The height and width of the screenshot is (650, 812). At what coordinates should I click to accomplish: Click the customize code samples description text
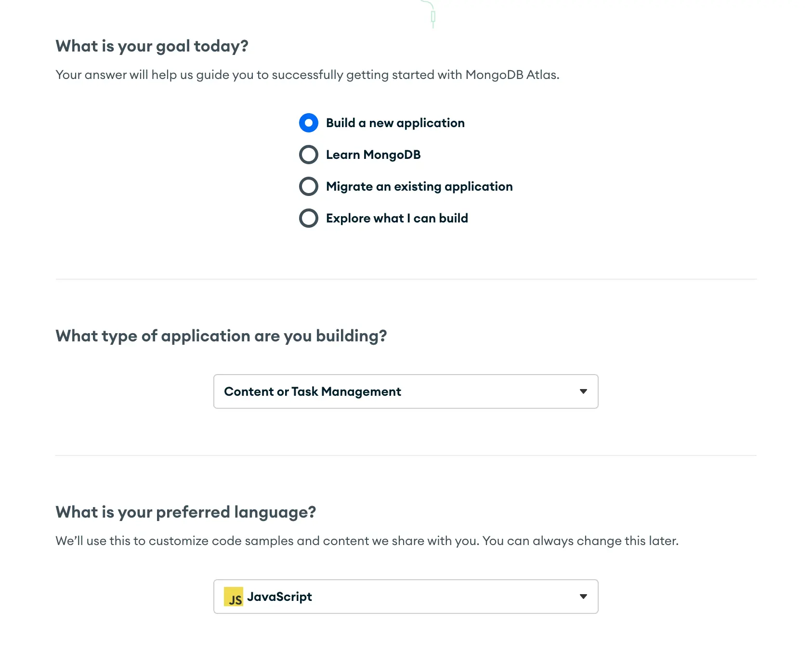point(367,541)
